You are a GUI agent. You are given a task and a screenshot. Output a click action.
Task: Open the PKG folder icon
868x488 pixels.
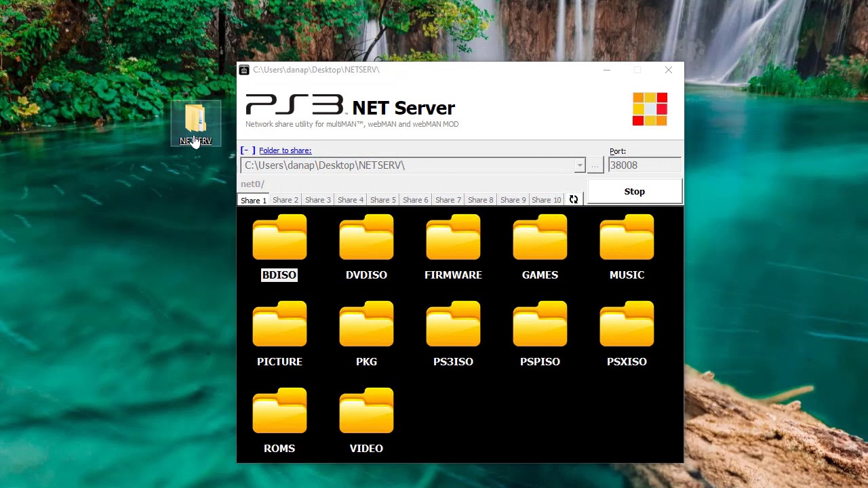(x=366, y=324)
